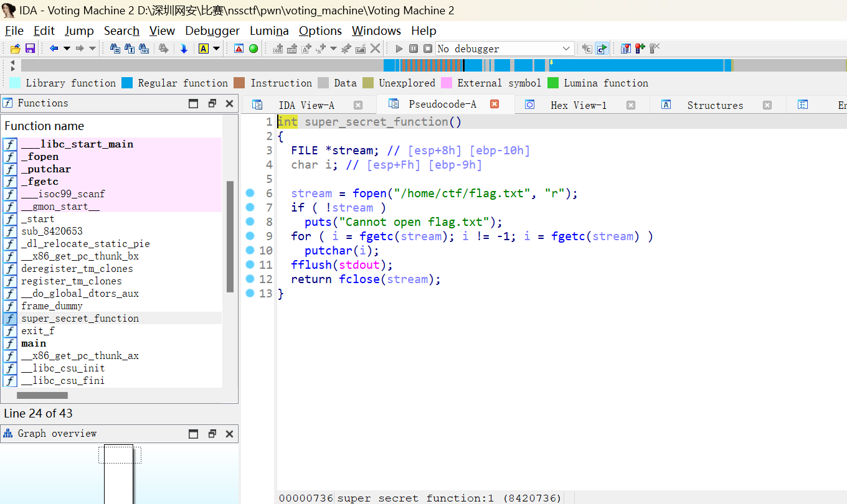847x504 pixels.
Task: Click the blue jump back arrow
Action: (54, 49)
